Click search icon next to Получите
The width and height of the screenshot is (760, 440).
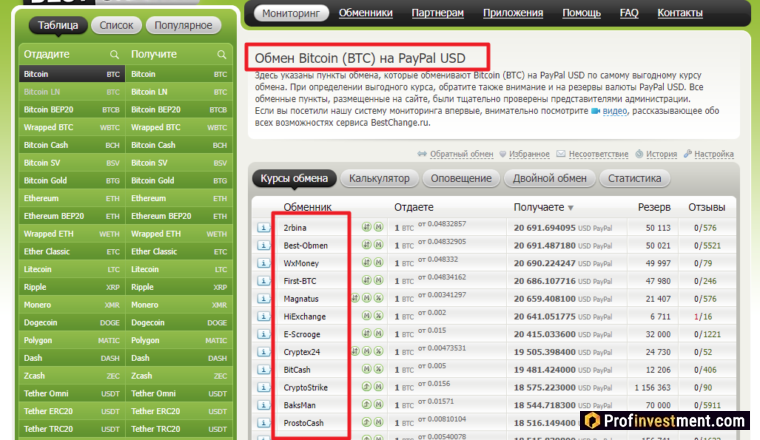tap(222, 54)
